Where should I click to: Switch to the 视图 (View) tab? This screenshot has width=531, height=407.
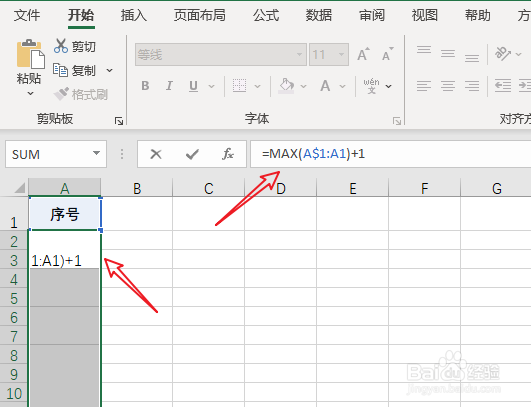tap(425, 15)
